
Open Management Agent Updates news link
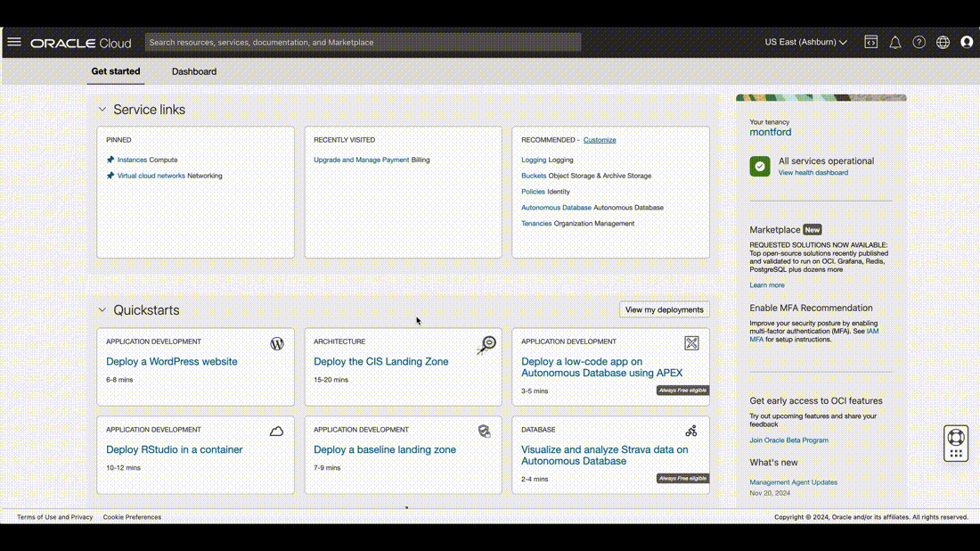point(793,482)
